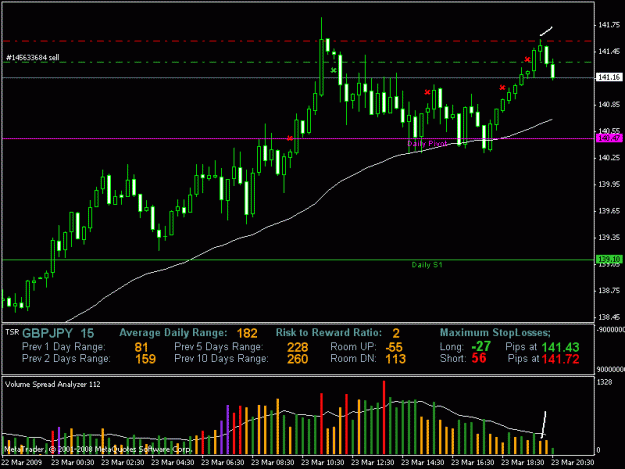Click the Short stop loss value 56
This screenshot has height=469, width=625.
(479, 358)
